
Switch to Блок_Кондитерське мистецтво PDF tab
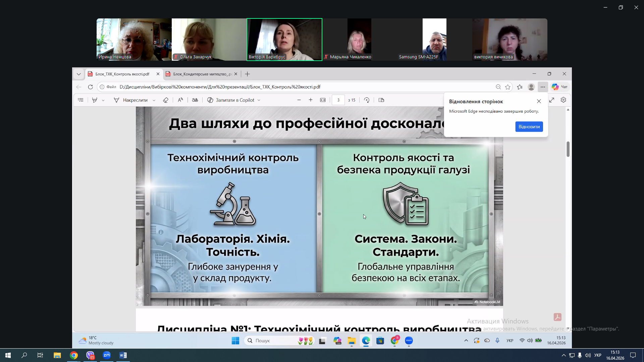pos(201,74)
